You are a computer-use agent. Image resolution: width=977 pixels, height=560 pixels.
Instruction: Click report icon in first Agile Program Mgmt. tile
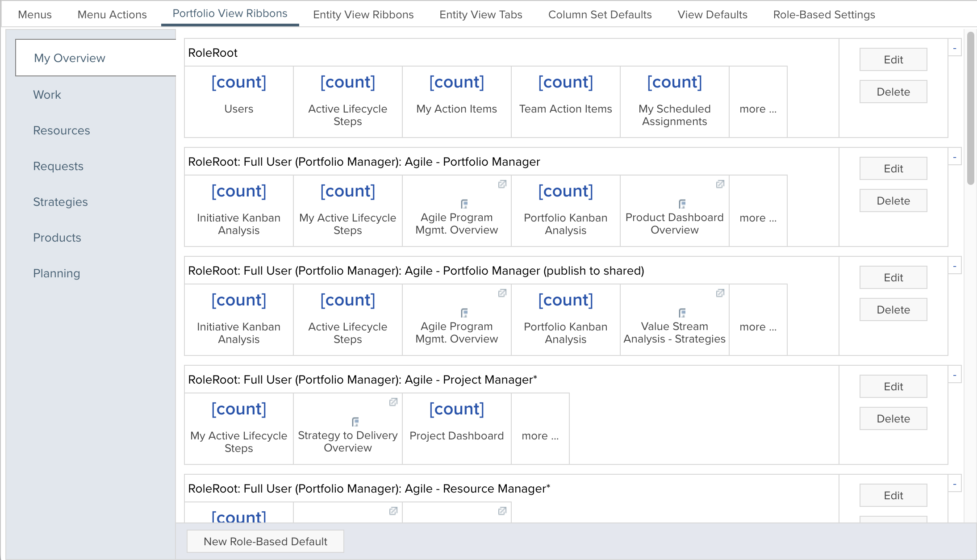click(x=464, y=204)
